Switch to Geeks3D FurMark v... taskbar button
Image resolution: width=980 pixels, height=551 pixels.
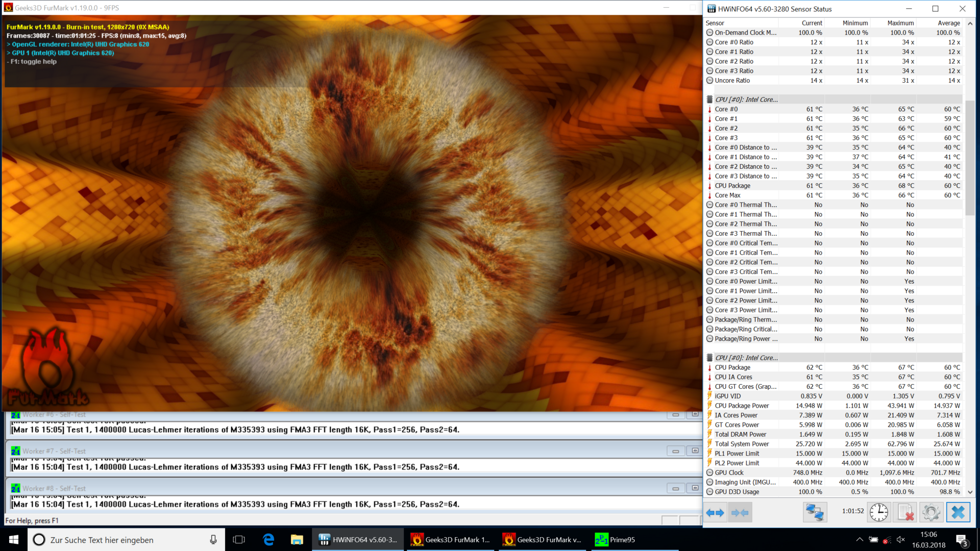pos(542,539)
